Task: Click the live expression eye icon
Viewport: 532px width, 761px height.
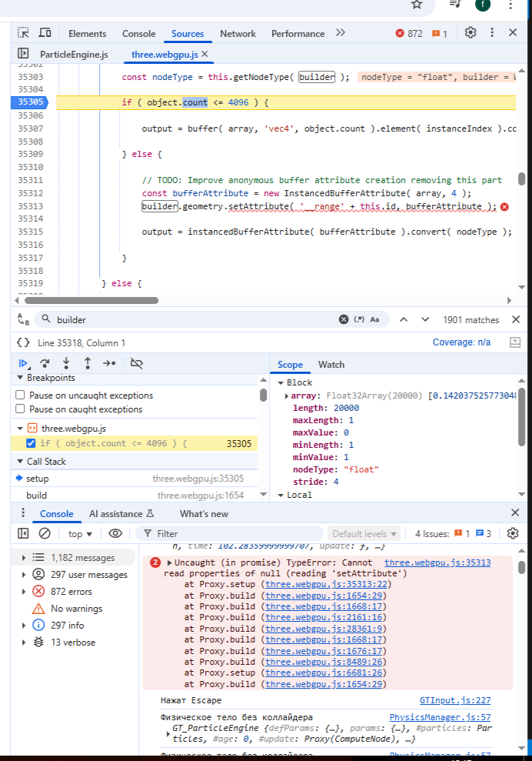Action: pos(115,533)
